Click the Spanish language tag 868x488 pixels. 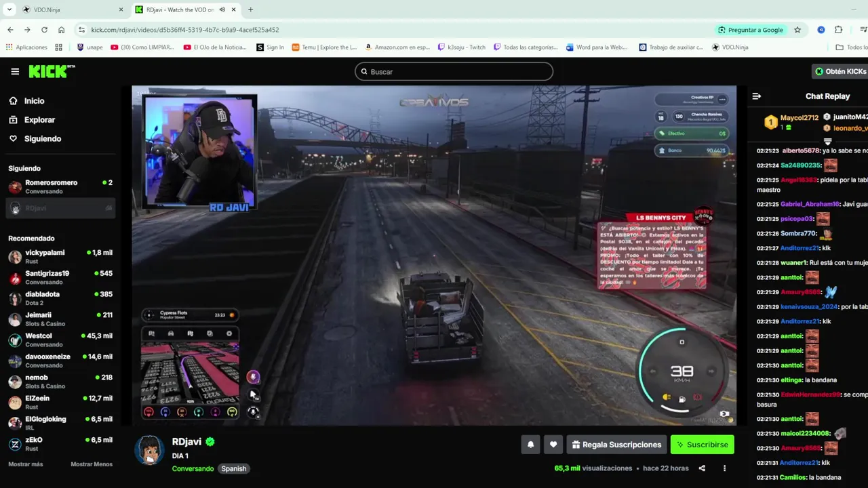(x=234, y=468)
